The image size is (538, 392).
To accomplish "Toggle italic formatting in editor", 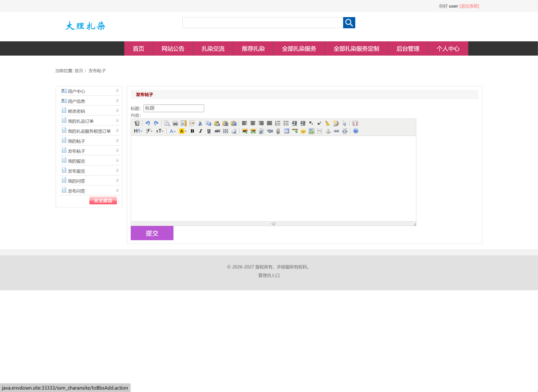I will click(x=201, y=131).
